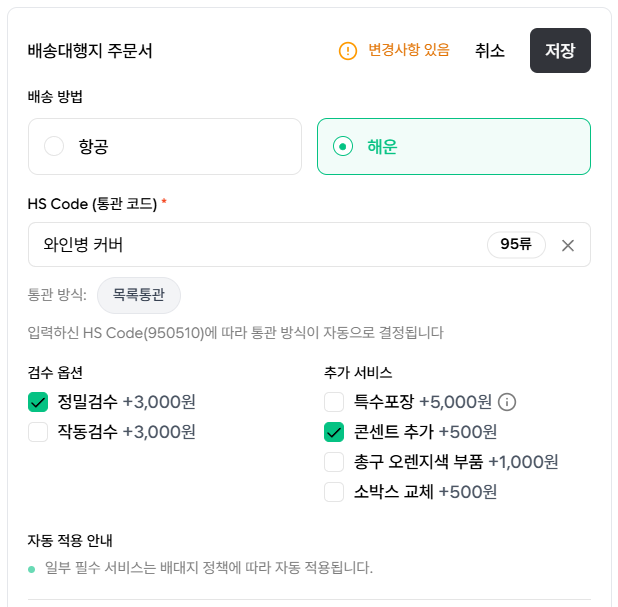Click the info icon next to 특수포장

coord(507,402)
